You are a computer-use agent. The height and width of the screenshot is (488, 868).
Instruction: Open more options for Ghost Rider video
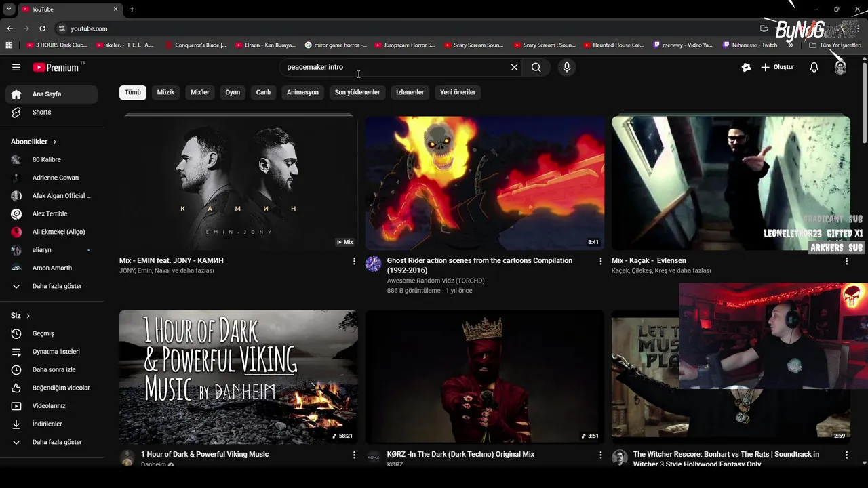point(600,261)
